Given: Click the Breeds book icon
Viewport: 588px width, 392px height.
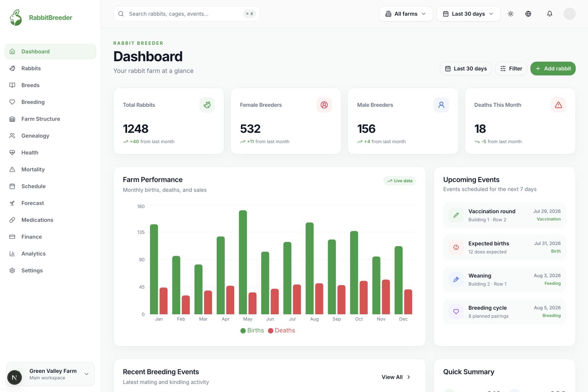Looking at the screenshot, I should tap(12, 85).
